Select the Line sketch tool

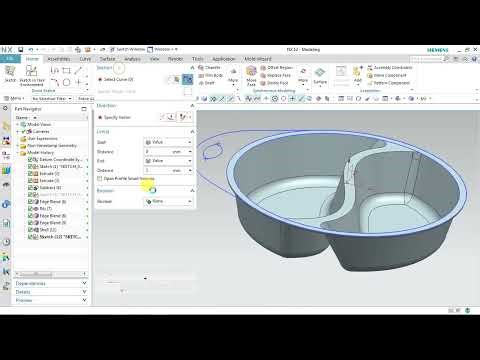78,71
